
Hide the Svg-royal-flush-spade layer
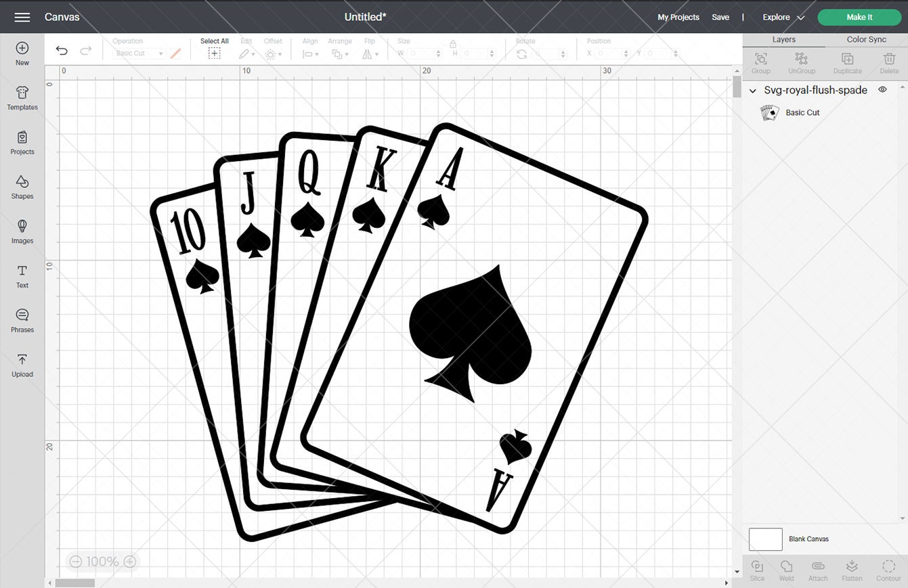click(x=882, y=89)
